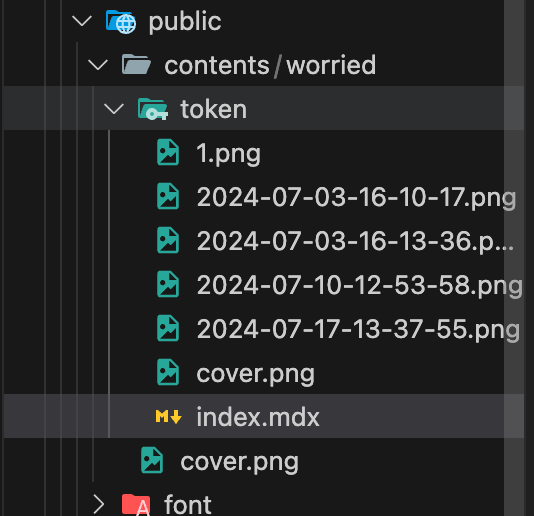Click the Markdown icon beside index.mdx
Image resolution: width=534 pixels, height=516 pixels.
[168, 417]
